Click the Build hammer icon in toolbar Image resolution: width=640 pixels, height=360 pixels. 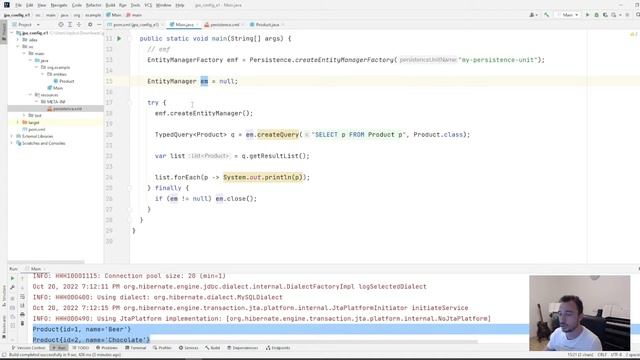[547, 15]
